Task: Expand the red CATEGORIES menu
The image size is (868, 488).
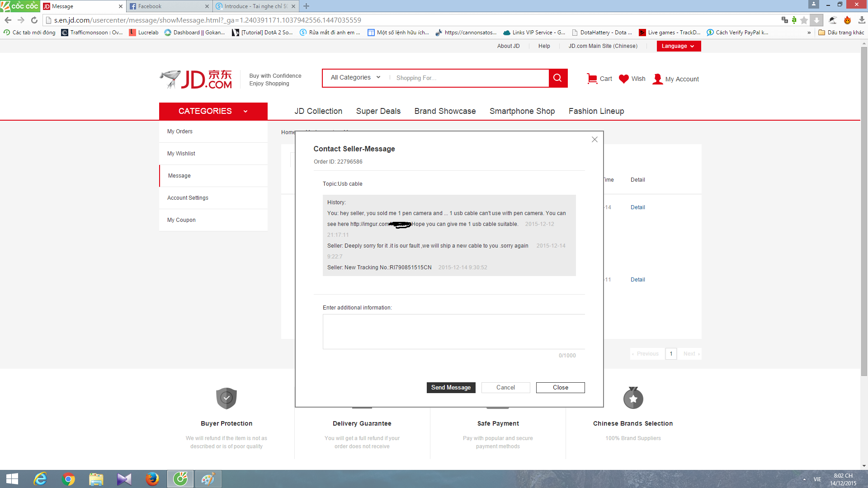Action: (213, 111)
